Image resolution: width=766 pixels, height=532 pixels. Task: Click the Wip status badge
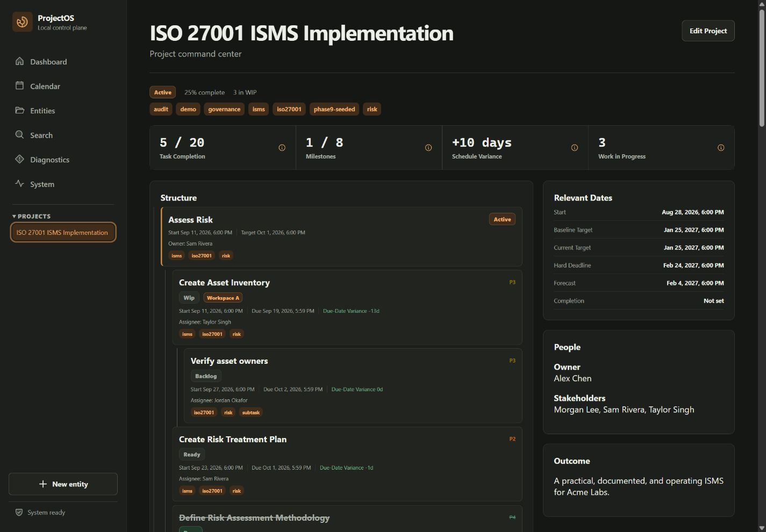[189, 298]
